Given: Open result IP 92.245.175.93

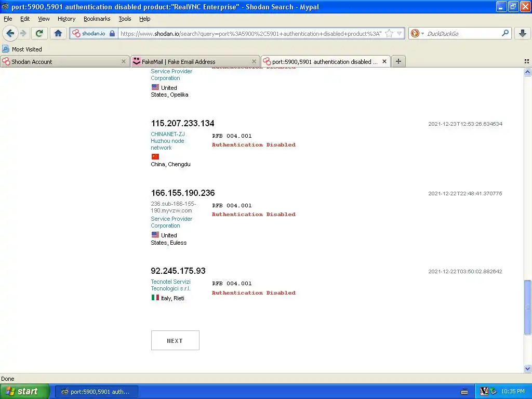Looking at the screenshot, I should click(178, 271).
